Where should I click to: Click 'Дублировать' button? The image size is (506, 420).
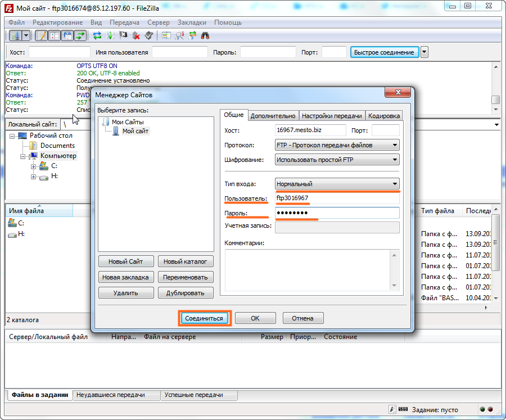pyautogui.click(x=186, y=293)
